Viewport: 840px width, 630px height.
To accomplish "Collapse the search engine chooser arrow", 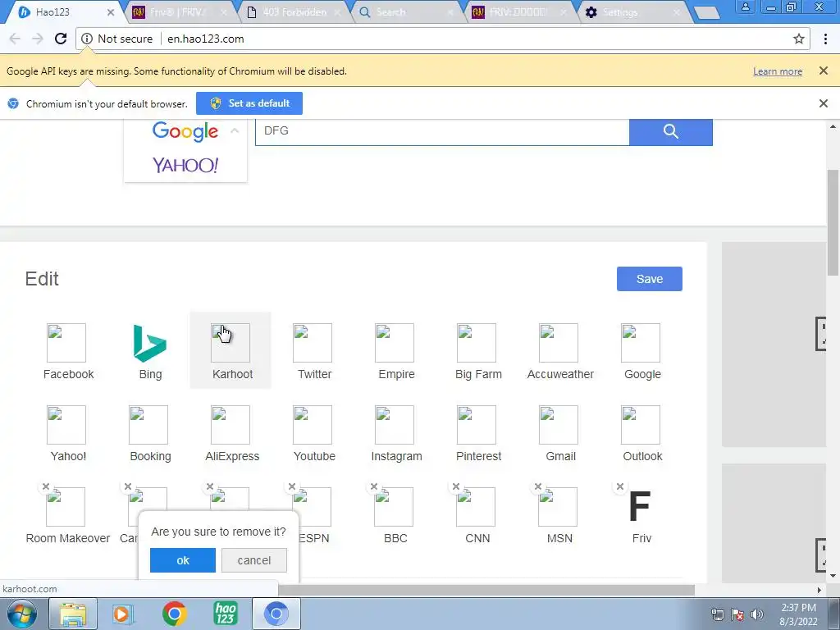I will pyautogui.click(x=234, y=130).
